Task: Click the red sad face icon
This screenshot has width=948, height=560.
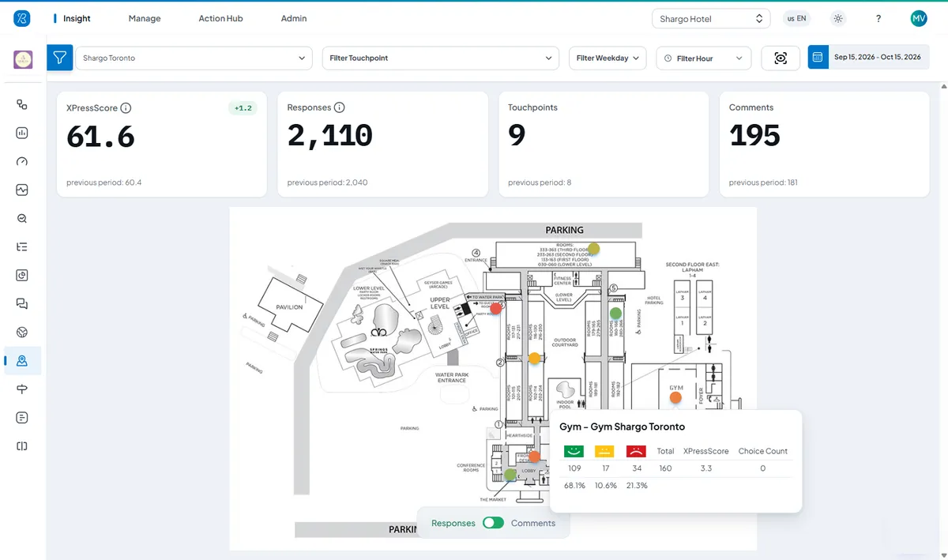Action: click(x=636, y=451)
